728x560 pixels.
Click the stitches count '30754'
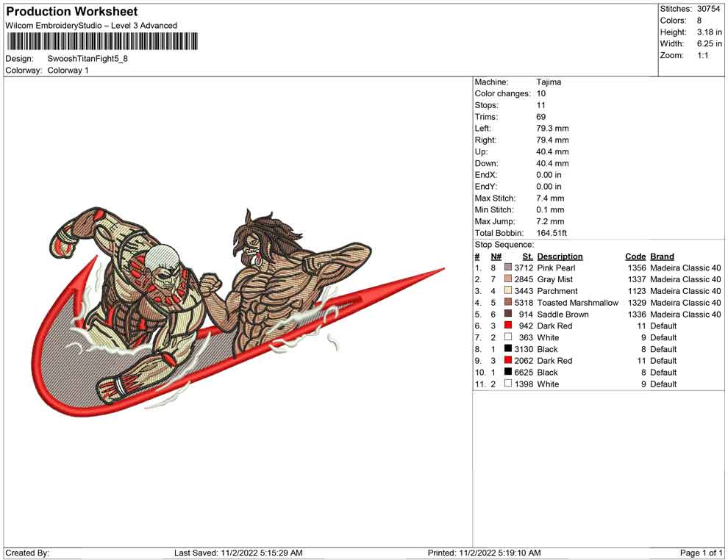[708, 9]
